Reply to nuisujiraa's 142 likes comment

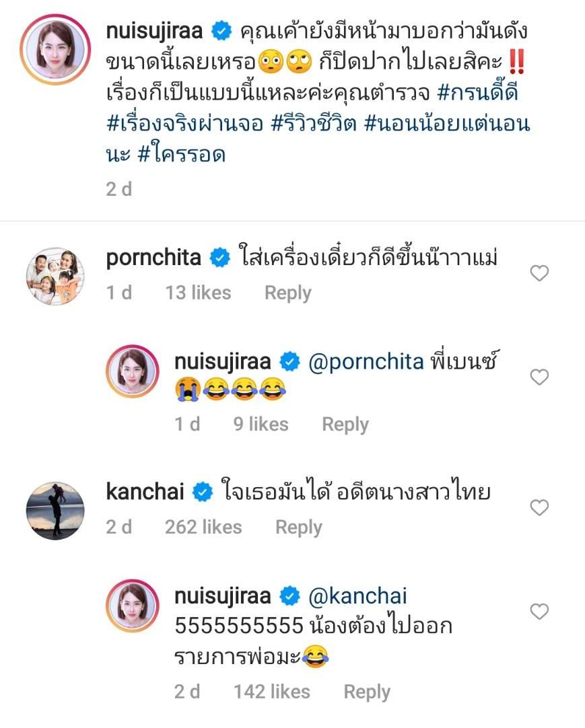[366, 692]
